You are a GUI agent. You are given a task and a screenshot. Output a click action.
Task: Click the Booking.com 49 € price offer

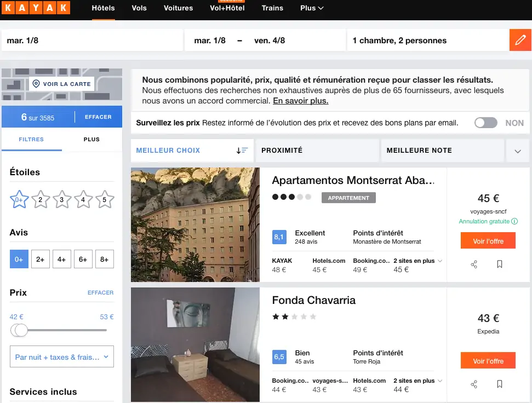coord(371,266)
